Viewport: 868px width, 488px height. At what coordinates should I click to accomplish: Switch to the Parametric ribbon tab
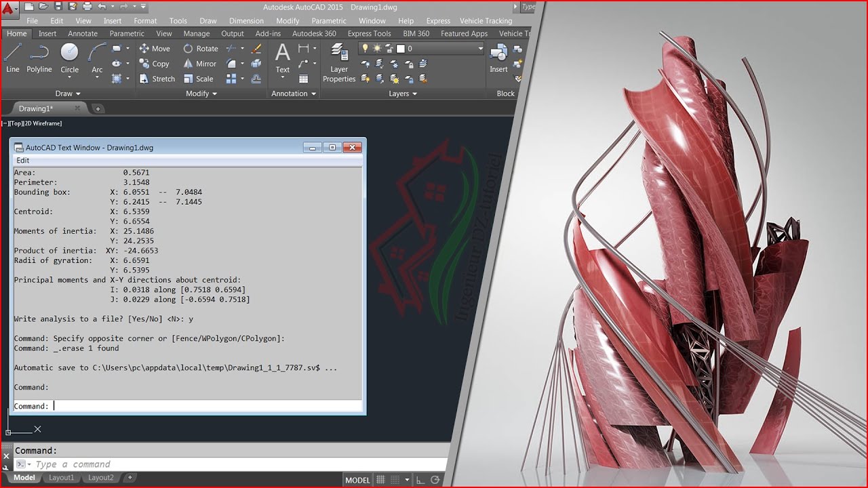[x=127, y=33]
